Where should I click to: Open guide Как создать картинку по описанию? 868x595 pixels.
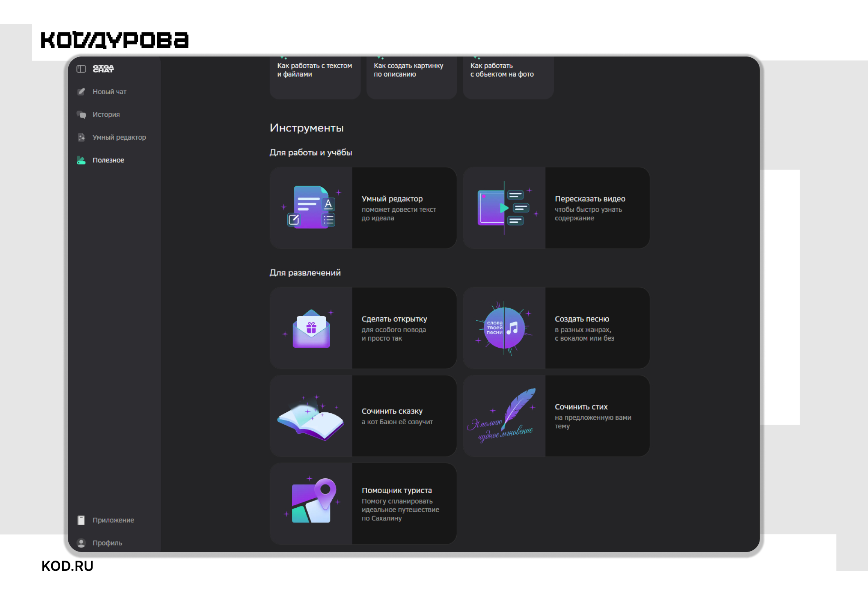[412, 77]
